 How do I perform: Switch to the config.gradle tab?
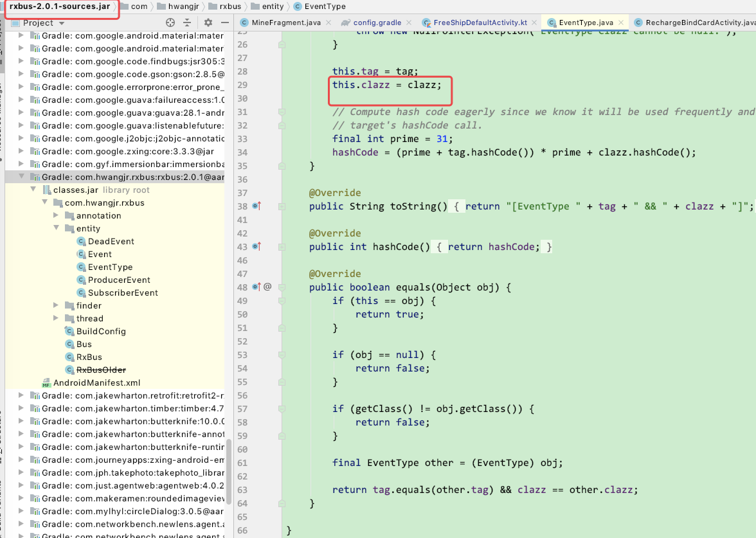379,21
